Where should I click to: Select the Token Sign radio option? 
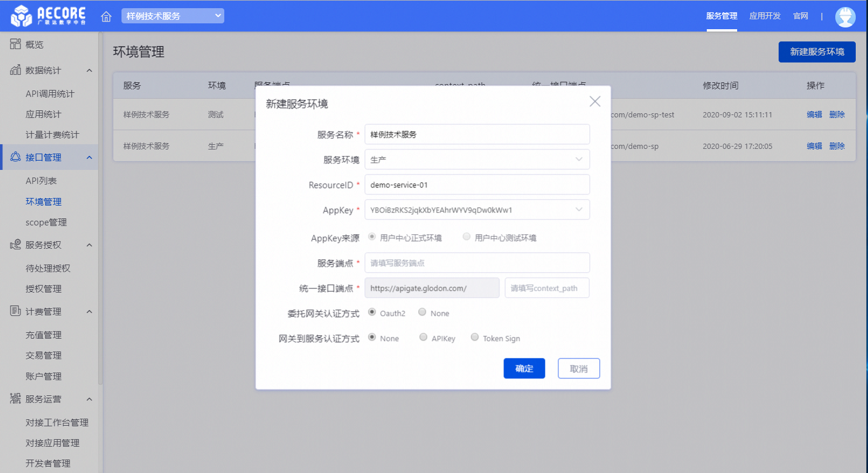point(475,338)
